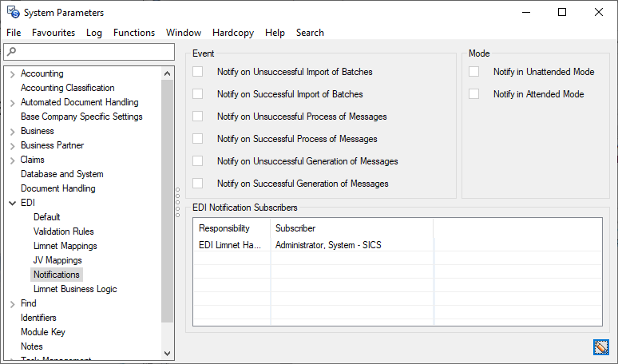Open the Favourites menu
This screenshot has width=618, height=364.
(53, 33)
